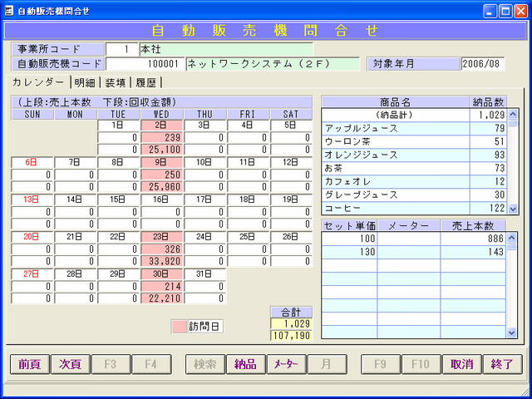Screen dimensions: 532x399
Task: Click the 終了 button
Action: click(x=502, y=364)
